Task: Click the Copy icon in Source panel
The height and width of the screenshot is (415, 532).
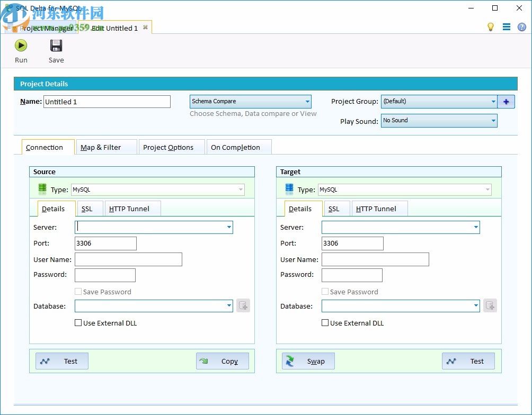Action: pyautogui.click(x=204, y=361)
